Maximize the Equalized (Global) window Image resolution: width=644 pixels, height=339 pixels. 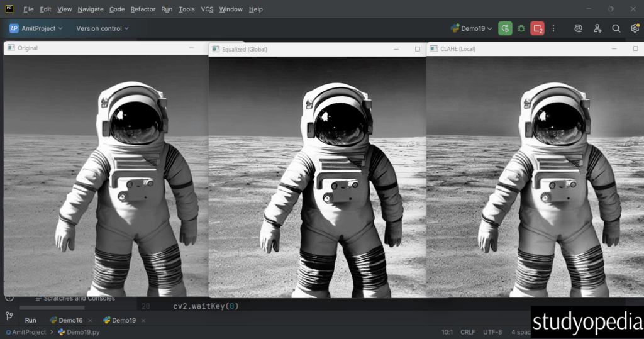(418, 49)
